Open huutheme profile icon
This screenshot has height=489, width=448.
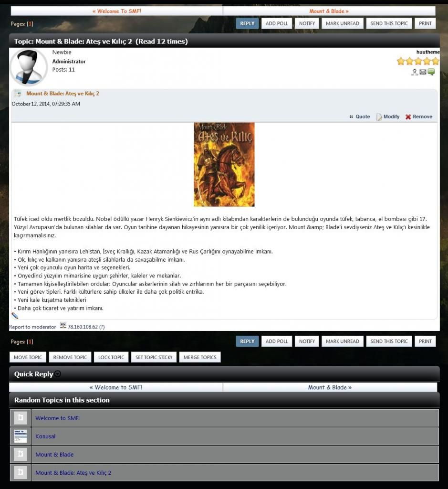click(414, 72)
